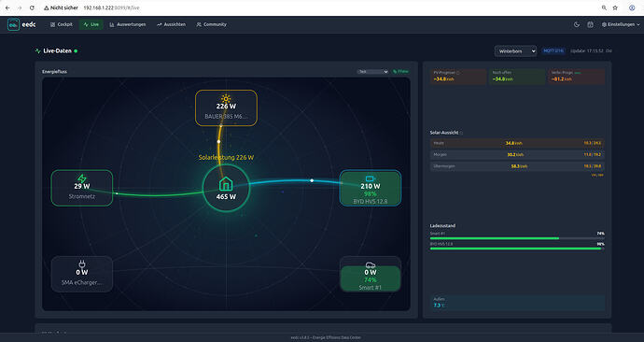The image size is (644, 342).
Task: Select the BAUER 385 solar panel node
Action: tap(226, 107)
